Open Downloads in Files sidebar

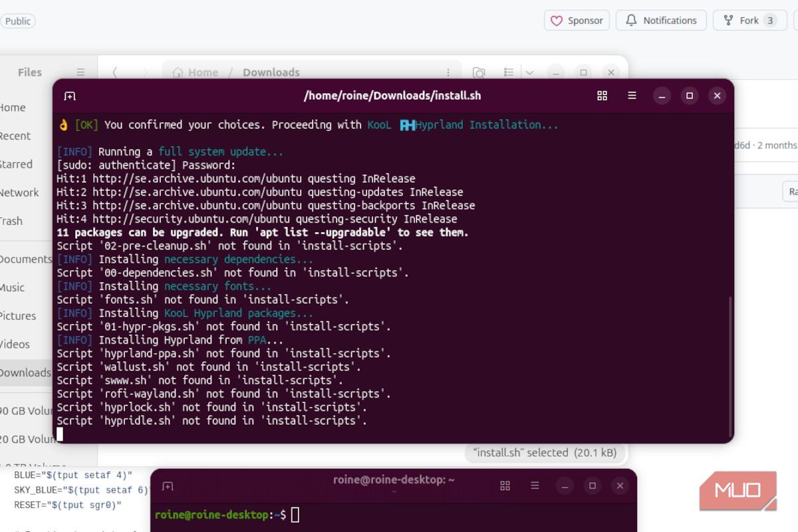click(x=25, y=373)
